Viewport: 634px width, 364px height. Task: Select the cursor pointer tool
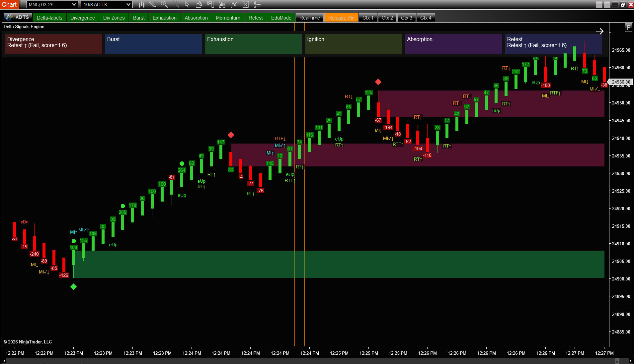point(188,4)
